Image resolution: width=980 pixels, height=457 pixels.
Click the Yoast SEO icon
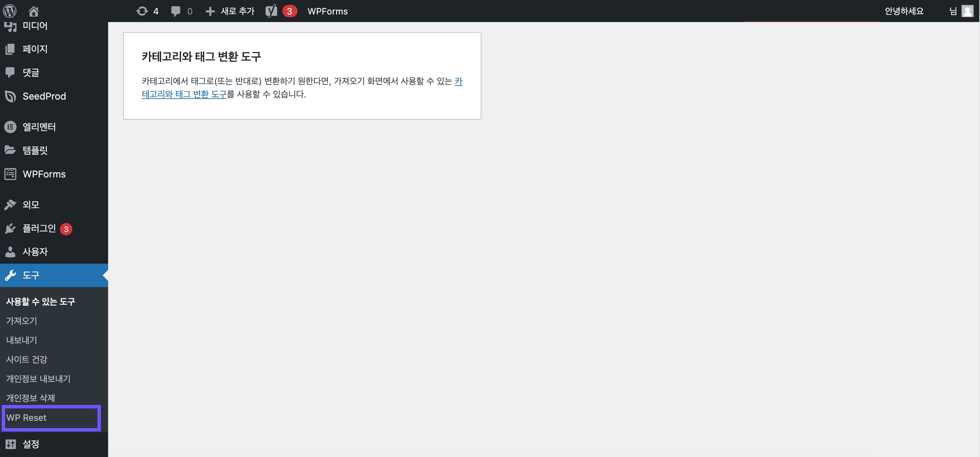click(271, 11)
